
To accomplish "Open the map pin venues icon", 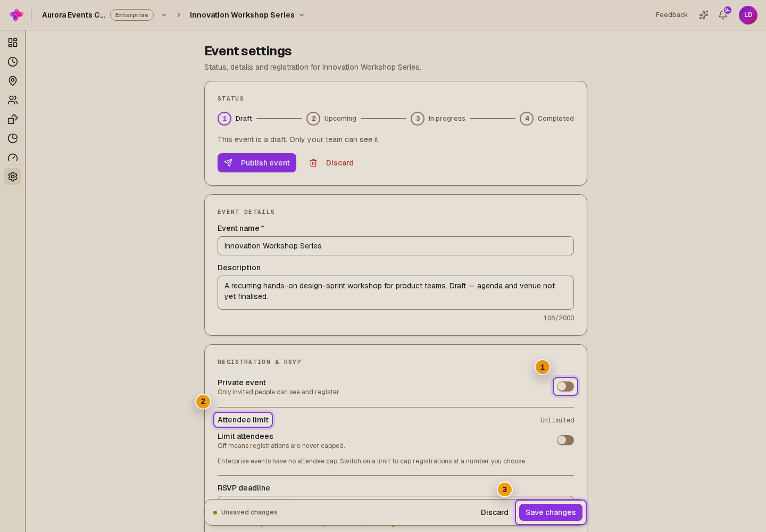I will tap(13, 81).
